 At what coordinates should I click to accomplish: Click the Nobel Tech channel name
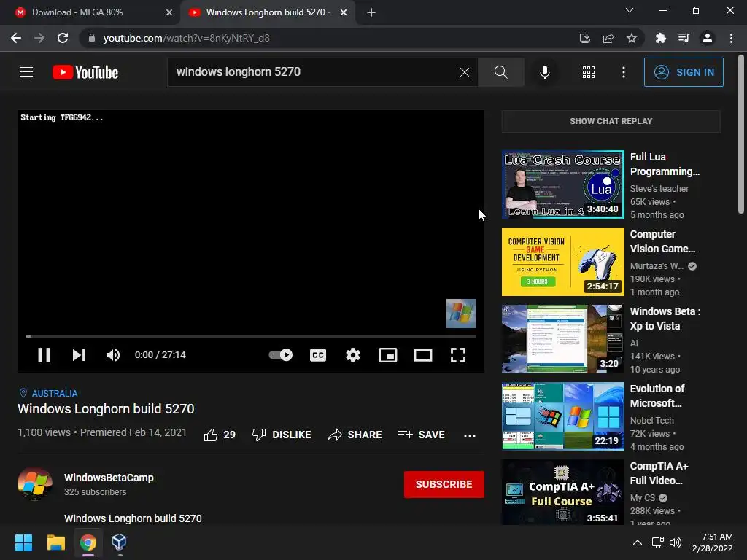pos(651,421)
